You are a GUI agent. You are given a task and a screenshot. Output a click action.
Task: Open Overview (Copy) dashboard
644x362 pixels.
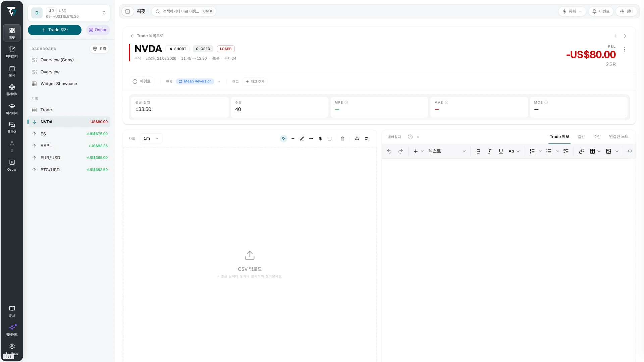(x=69, y=60)
